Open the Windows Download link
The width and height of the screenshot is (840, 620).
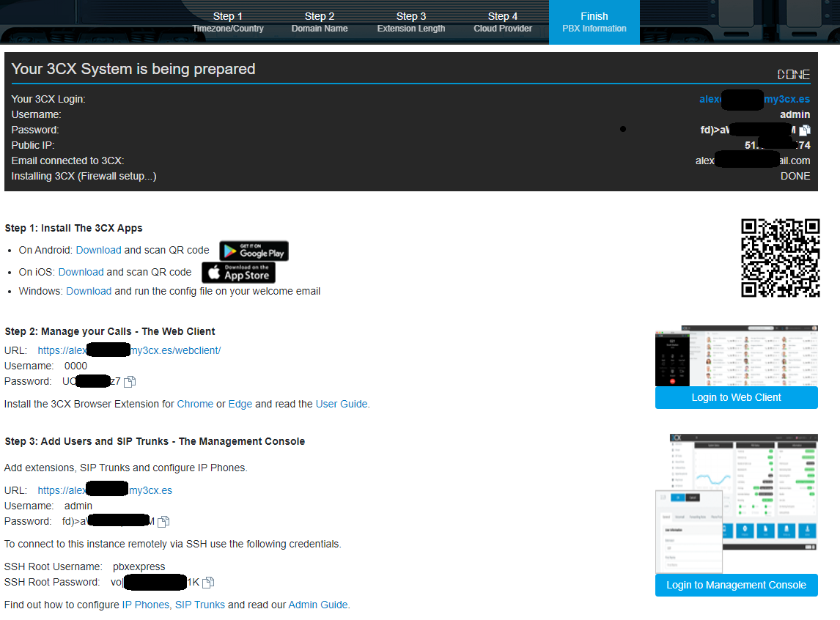coord(89,291)
